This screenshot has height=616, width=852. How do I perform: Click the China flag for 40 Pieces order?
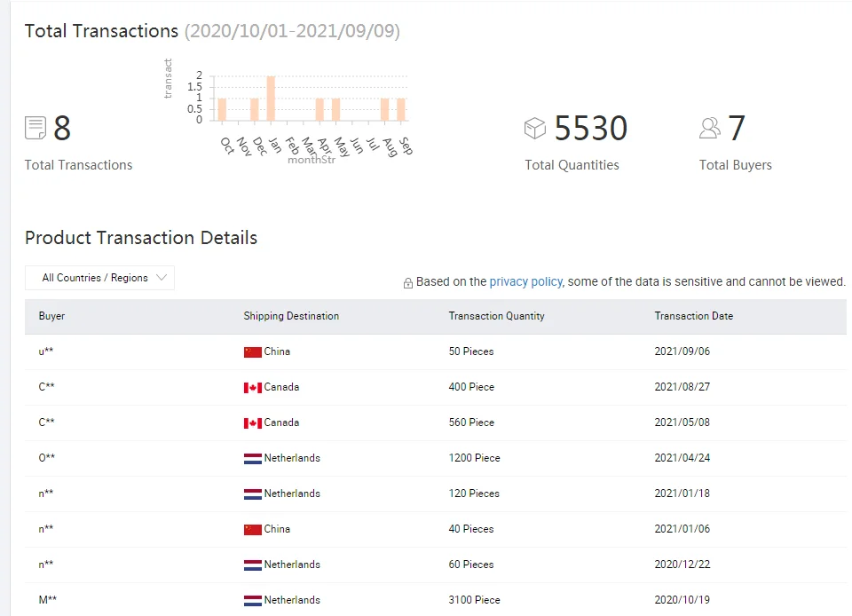[x=253, y=530]
